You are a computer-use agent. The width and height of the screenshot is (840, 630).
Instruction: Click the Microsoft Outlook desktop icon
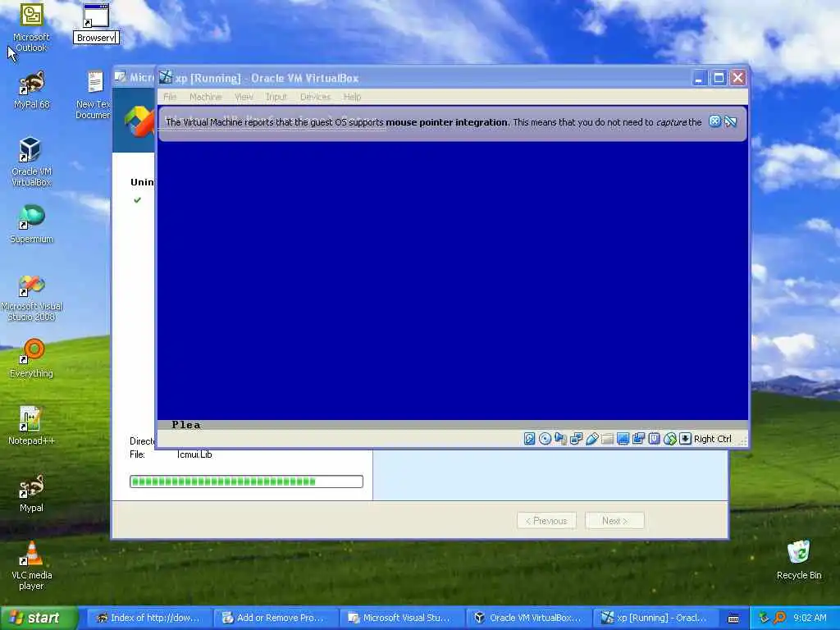[x=31, y=28]
